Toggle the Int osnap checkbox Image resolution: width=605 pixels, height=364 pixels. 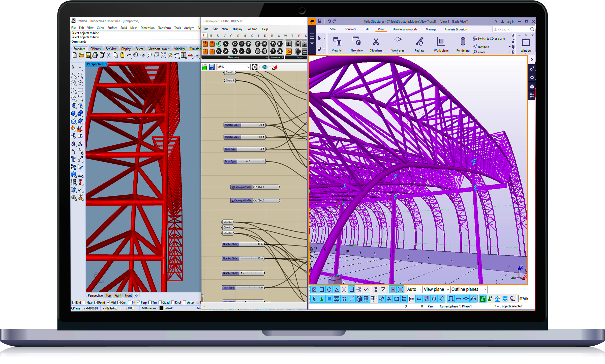(x=130, y=302)
